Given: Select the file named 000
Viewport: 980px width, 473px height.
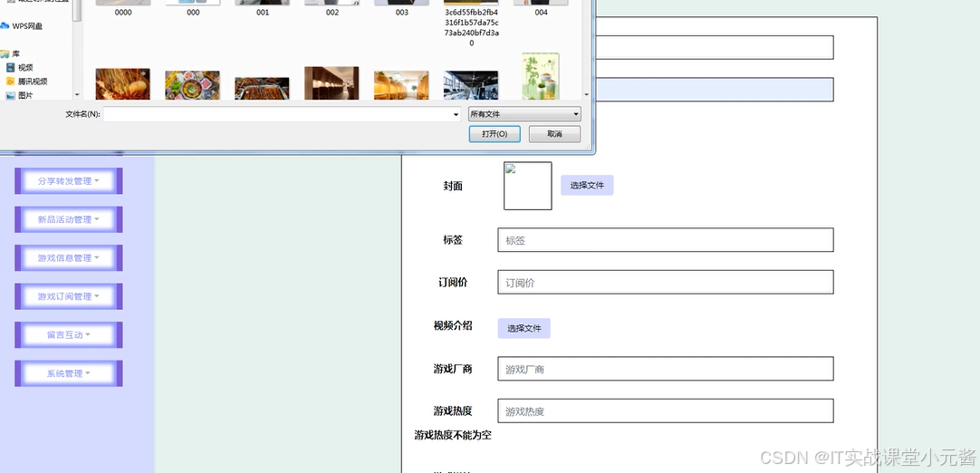Looking at the screenshot, I should (193, 8).
